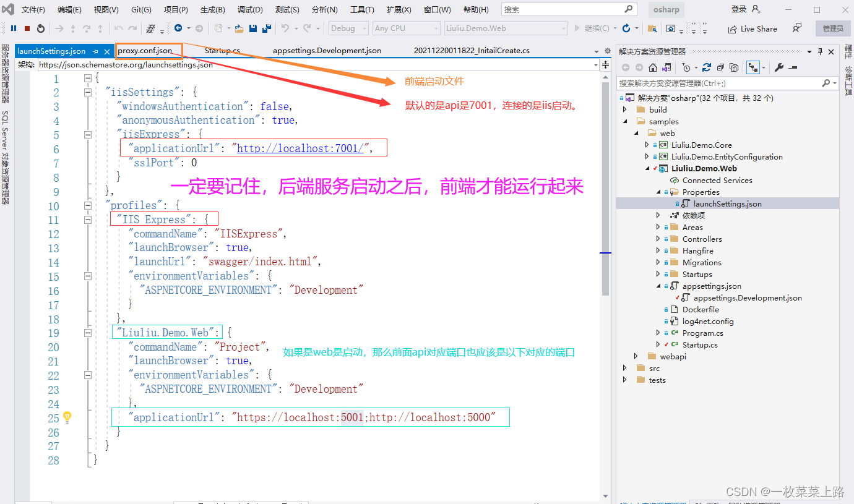Open the 文件(F) menu
Screen dimensions: 854x504
(x=33, y=10)
